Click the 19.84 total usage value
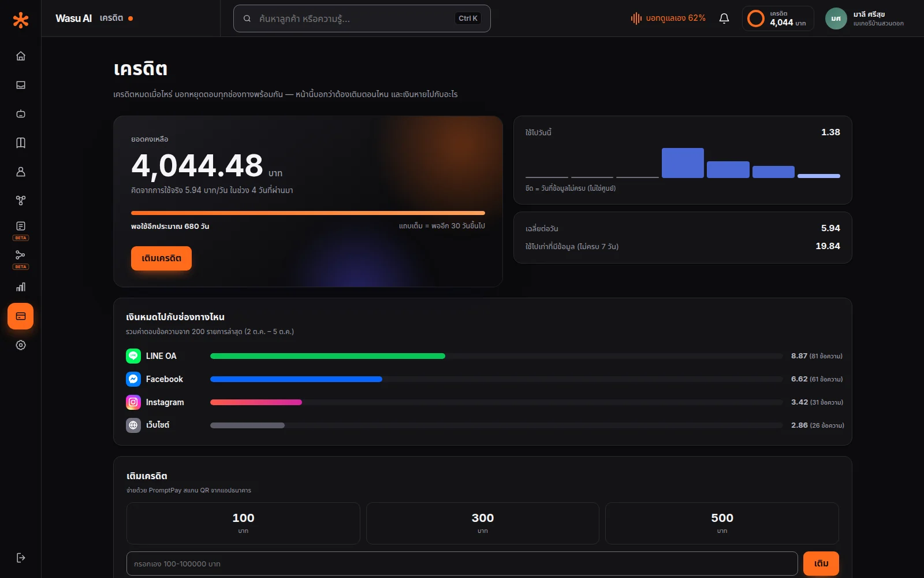The height and width of the screenshot is (578, 924). point(828,246)
